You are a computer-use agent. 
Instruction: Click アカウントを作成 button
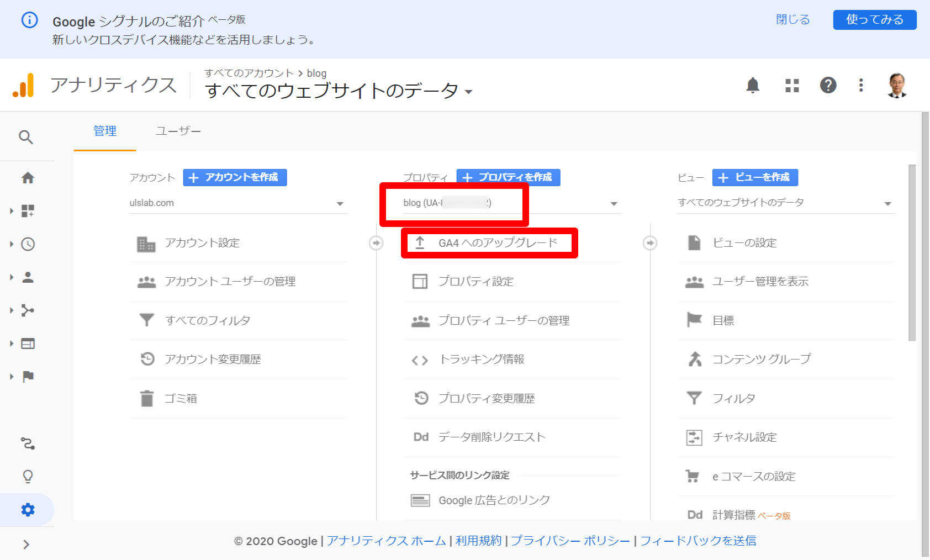(235, 177)
